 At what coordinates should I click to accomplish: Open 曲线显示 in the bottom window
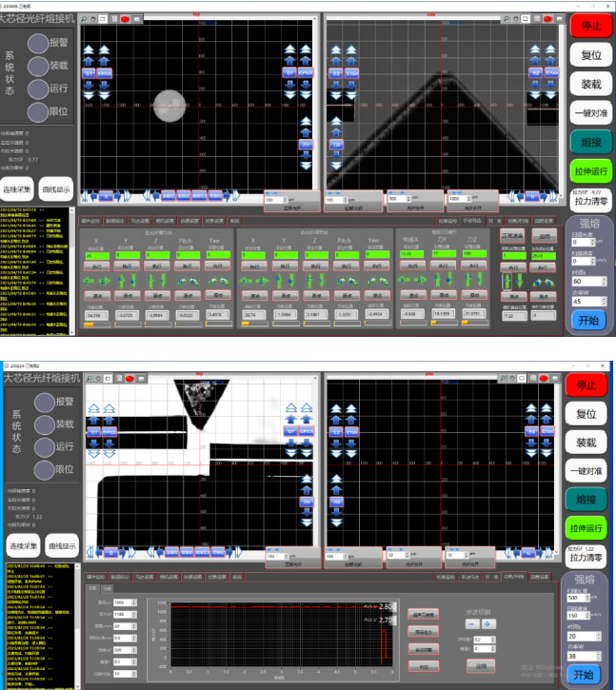pos(58,551)
